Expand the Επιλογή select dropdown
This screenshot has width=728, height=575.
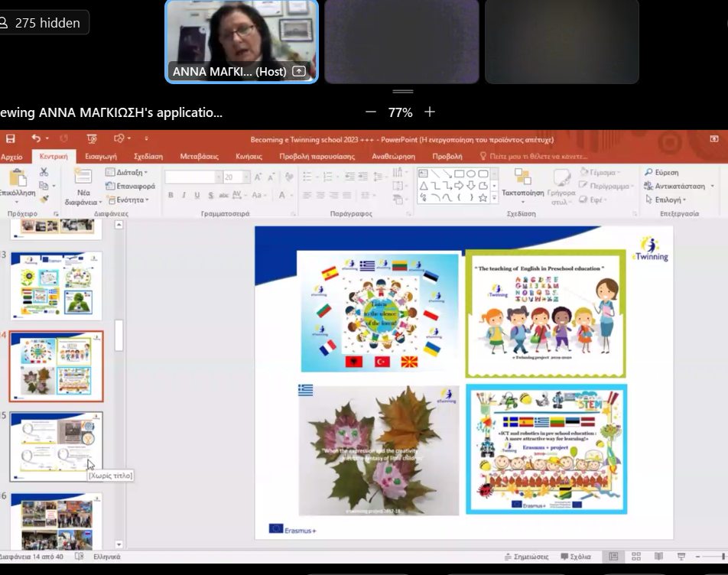pyautogui.click(x=670, y=200)
